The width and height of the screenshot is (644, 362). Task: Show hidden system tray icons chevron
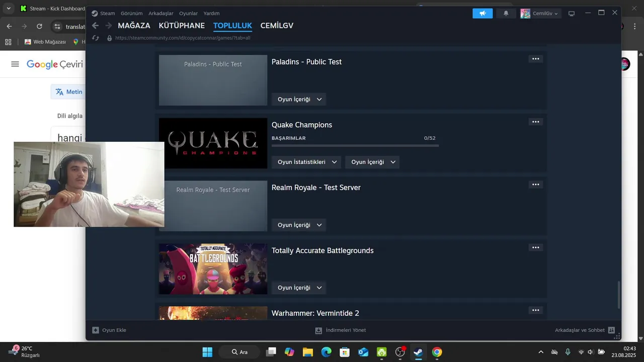coord(541,352)
